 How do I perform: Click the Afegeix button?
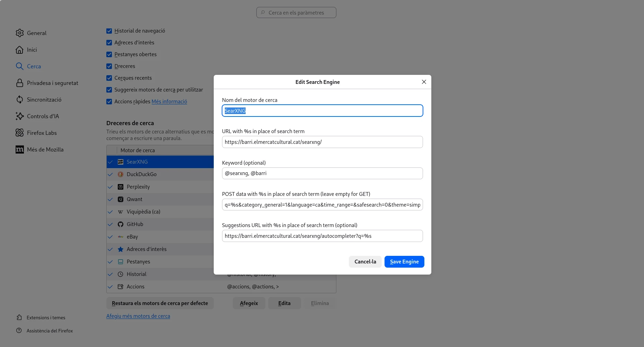(x=249, y=303)
